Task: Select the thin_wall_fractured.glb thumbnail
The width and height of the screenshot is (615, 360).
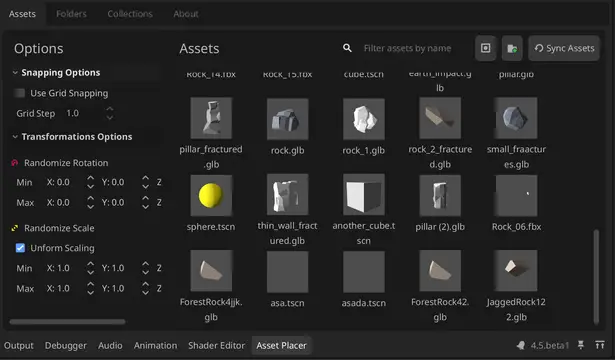Action: click(287, 195)
